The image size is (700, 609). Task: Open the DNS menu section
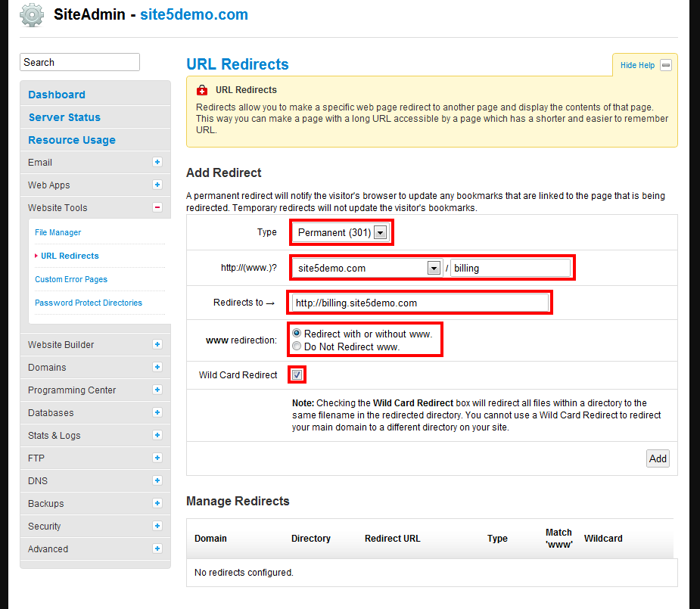[95, 481]
